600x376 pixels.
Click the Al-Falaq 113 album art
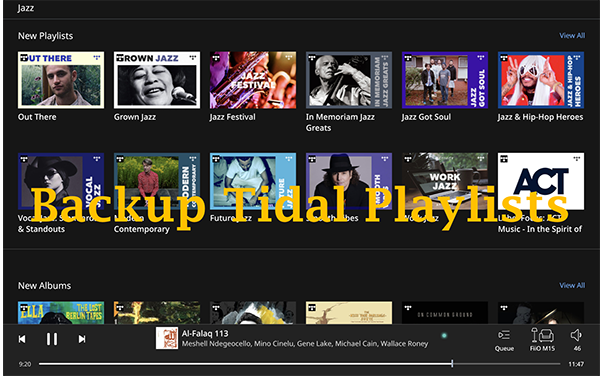167,338
